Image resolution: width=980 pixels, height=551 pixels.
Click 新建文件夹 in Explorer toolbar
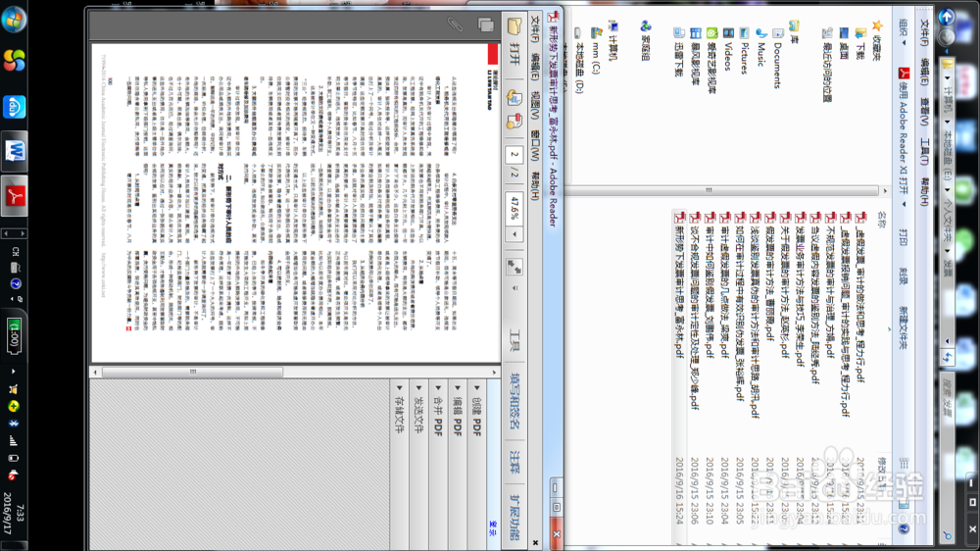click(x=904, y=327)
